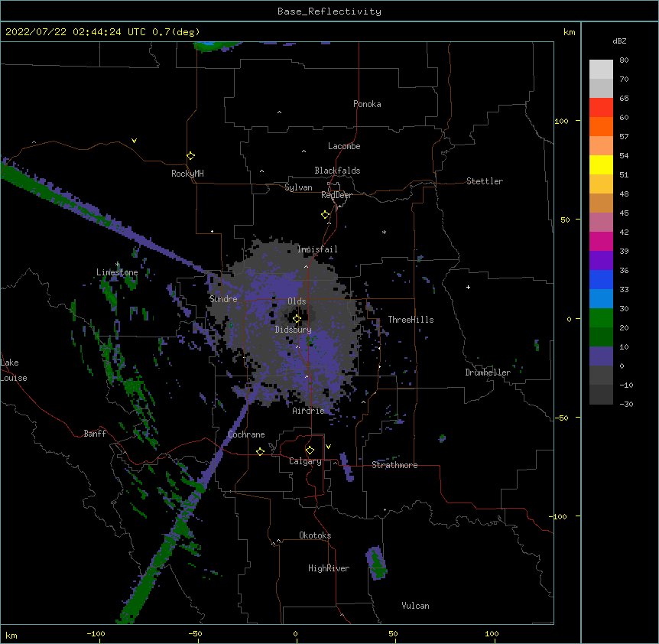Image resolution: width=659 pixels, height=644 pixels.
Task: Select the yellow v marker northwest of RockyMH
Action: click(x=134, y=141)
